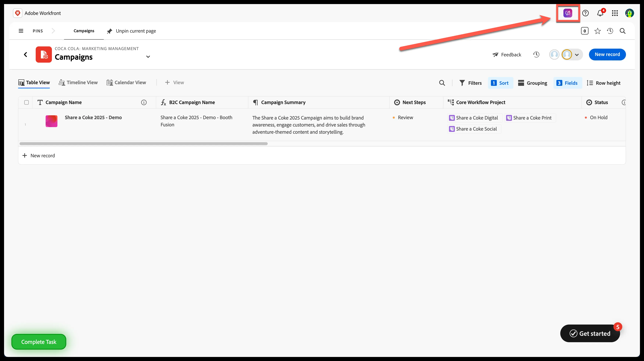This screenshot has width=644, height=361.
Task: Expand the Campaigns title dropdown chevron
Action: pos(148,57)
